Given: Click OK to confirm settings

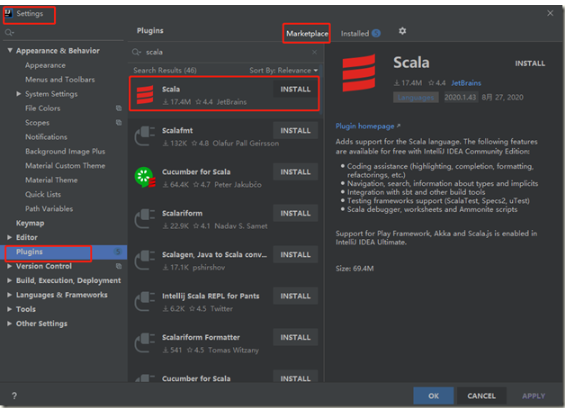Looking at the screenshot, I should (x=433, y=396).
